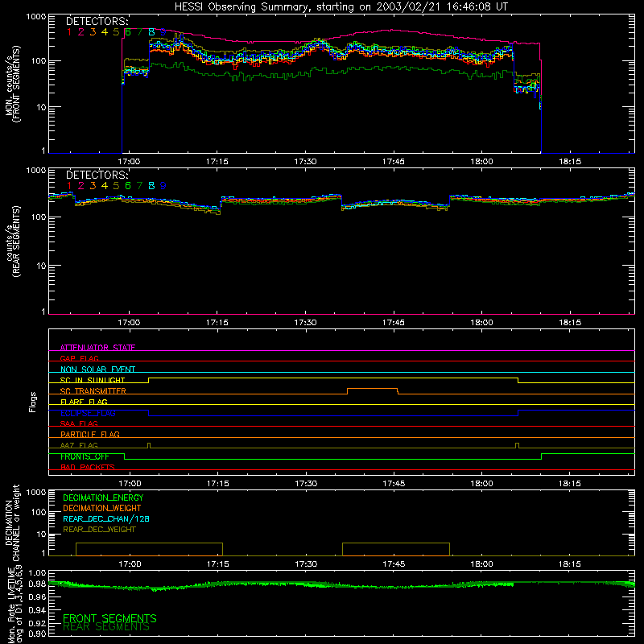Click the 0.92 value on livetime axis

tap(37, 623)
